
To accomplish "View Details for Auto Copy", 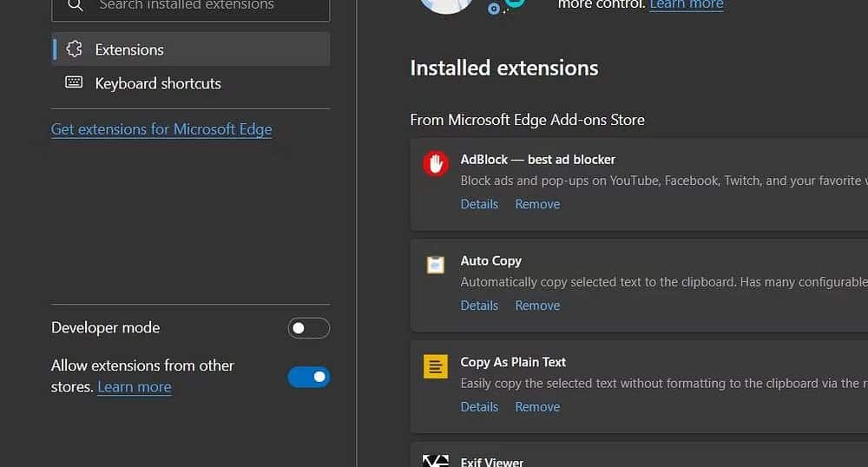I will point(479,306).
